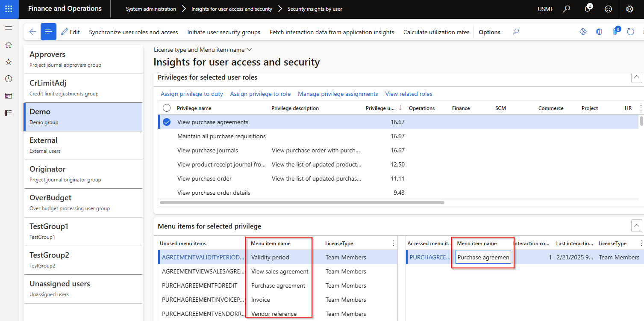Collapse Menu items for selected privilege section

pyautogui.click(x=636, y=226)
